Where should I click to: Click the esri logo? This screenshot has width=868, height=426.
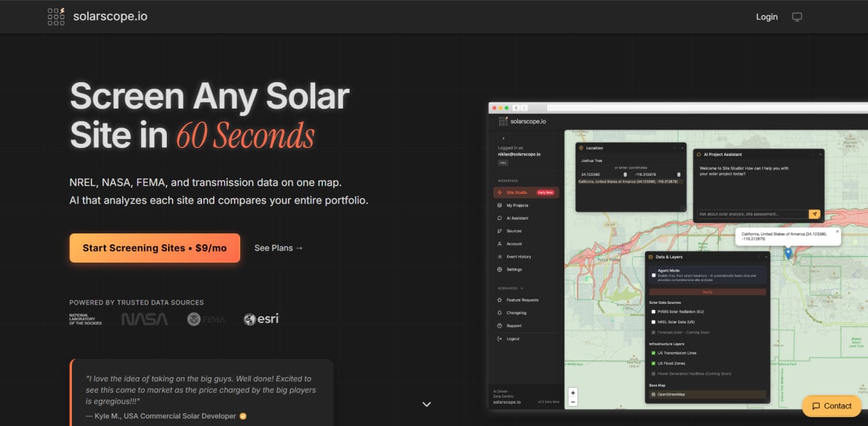(261, 319)
